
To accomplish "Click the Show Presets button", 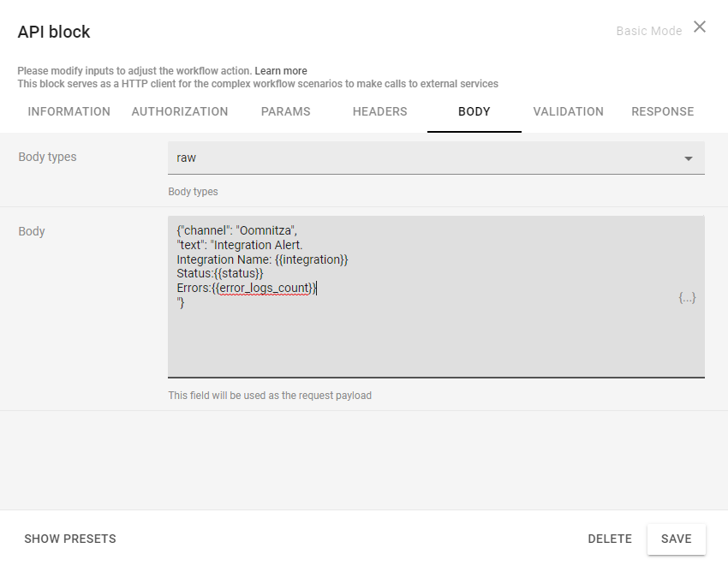I will coord(70,539).
